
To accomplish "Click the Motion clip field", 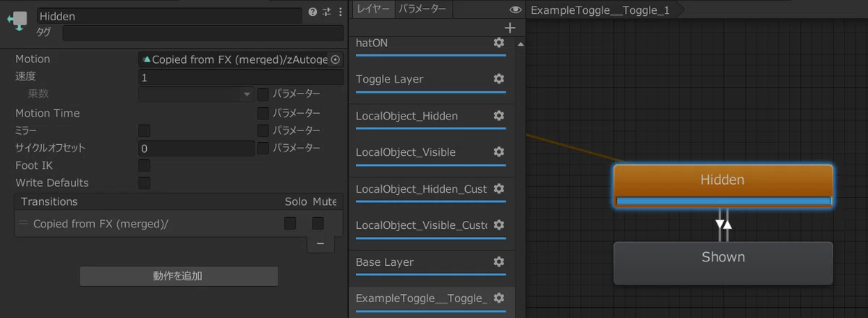I will 241,59.
